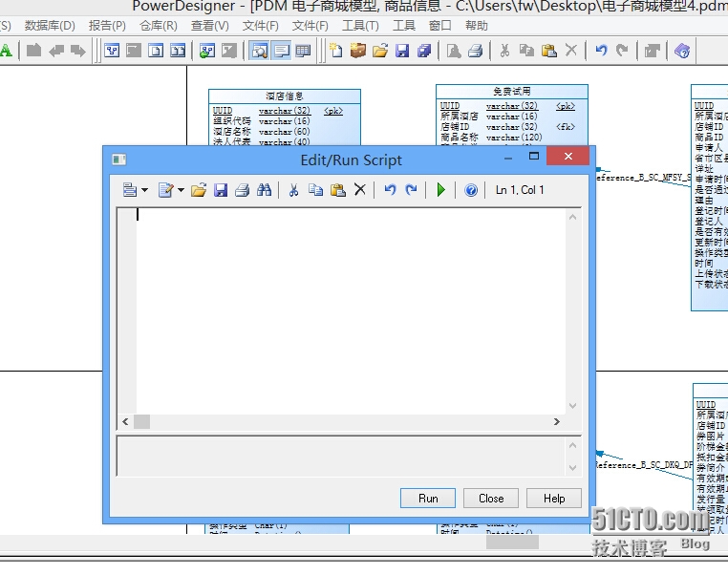Click the new project briefcase icon
This screenshot has width=728, height=575.
[x=358, y=50]
